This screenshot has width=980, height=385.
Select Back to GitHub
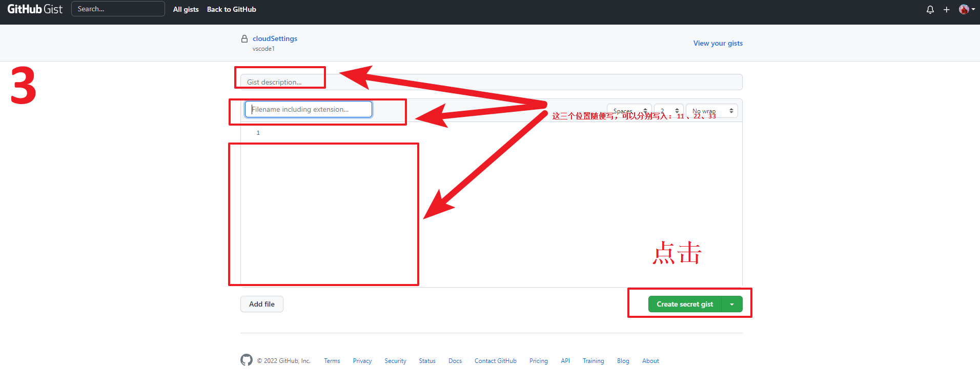(232, 9)
